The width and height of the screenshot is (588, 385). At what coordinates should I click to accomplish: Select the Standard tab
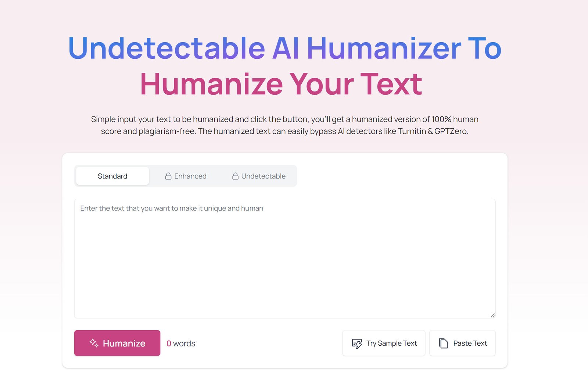point(112,176)
